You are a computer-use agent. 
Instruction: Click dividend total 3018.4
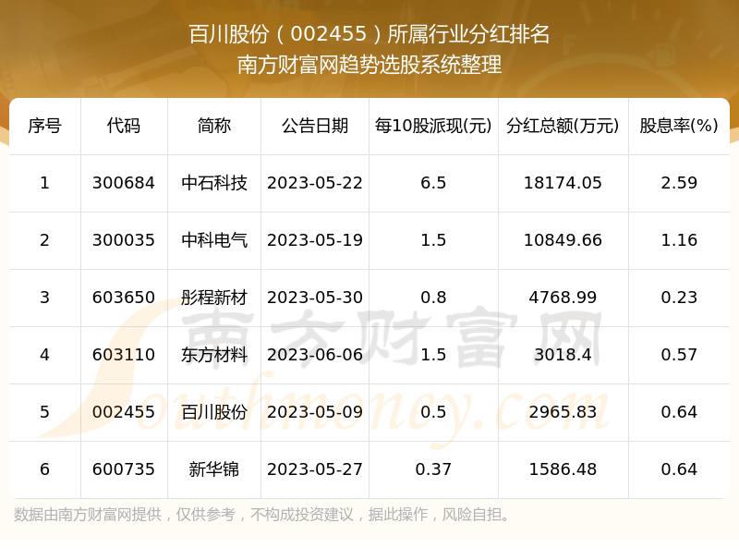pos(563,355)
